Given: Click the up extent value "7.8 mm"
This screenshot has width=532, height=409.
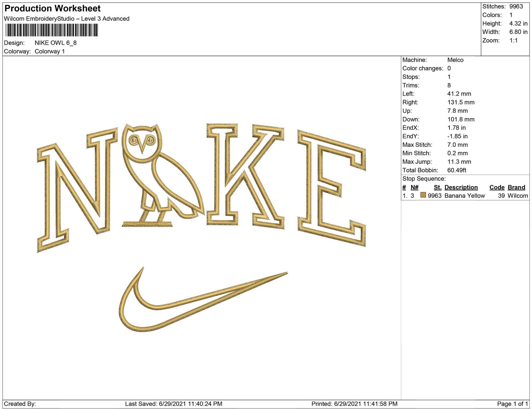Looking at the screenshot, I should [x=458, y=111].
